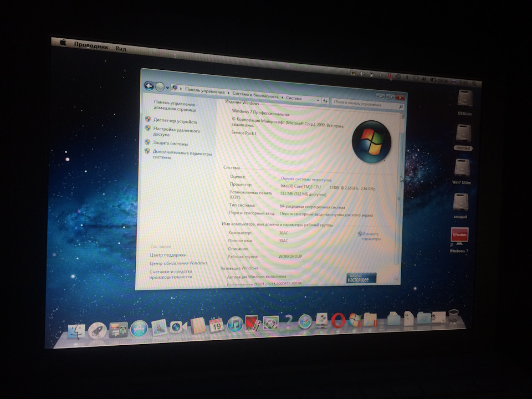Open the 'OSXLion' drive on desktop
Image resolution: width=532 pixels, height=399 pixels.
(464, 103)
